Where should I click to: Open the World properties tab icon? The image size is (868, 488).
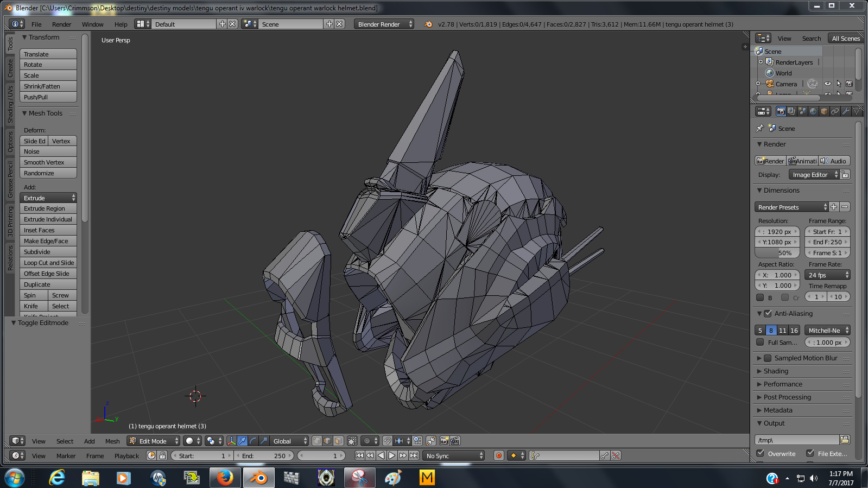[x=813, y=111]
